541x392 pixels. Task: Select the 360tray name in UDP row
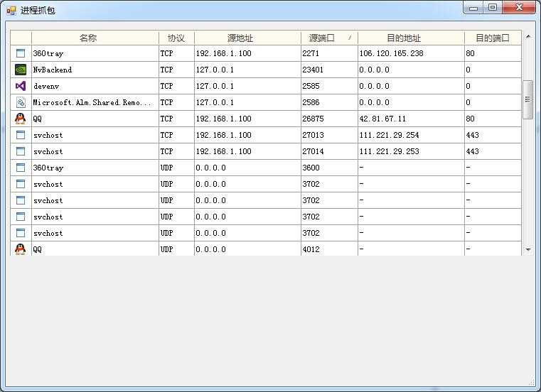48,168
